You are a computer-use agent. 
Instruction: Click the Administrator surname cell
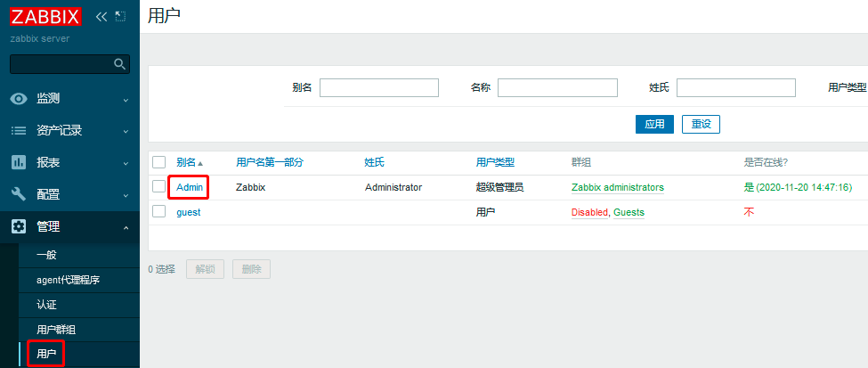point(393,187)
